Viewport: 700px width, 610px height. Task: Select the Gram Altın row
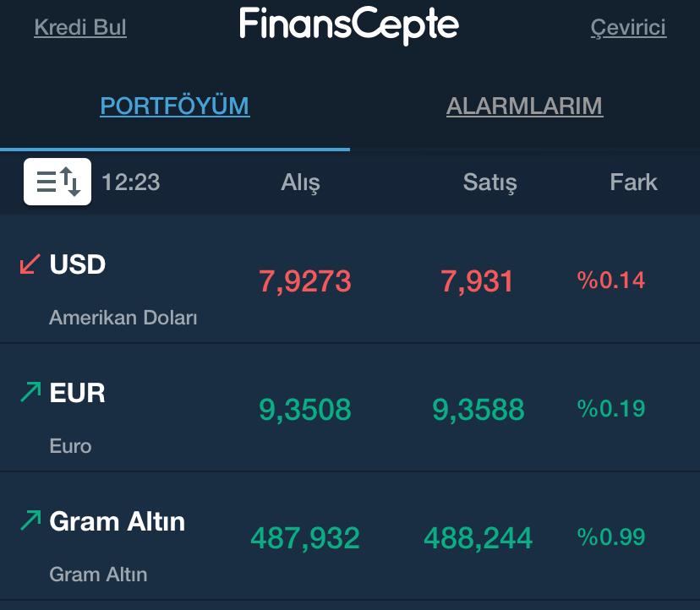(x=350, y=536)
